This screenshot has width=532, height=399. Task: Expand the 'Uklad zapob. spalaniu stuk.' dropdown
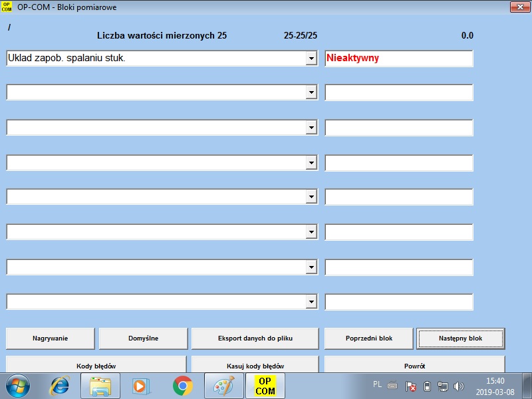(x=311, y=59)
